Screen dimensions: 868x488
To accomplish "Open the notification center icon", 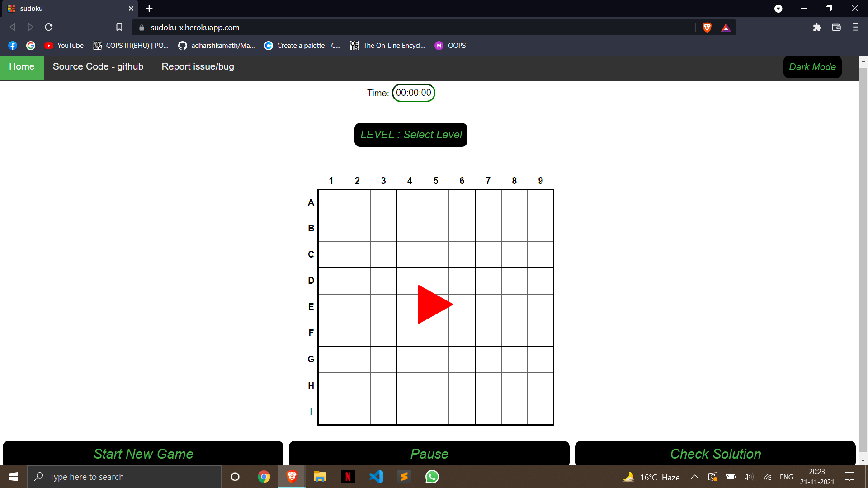I will (x=849, y=477).
